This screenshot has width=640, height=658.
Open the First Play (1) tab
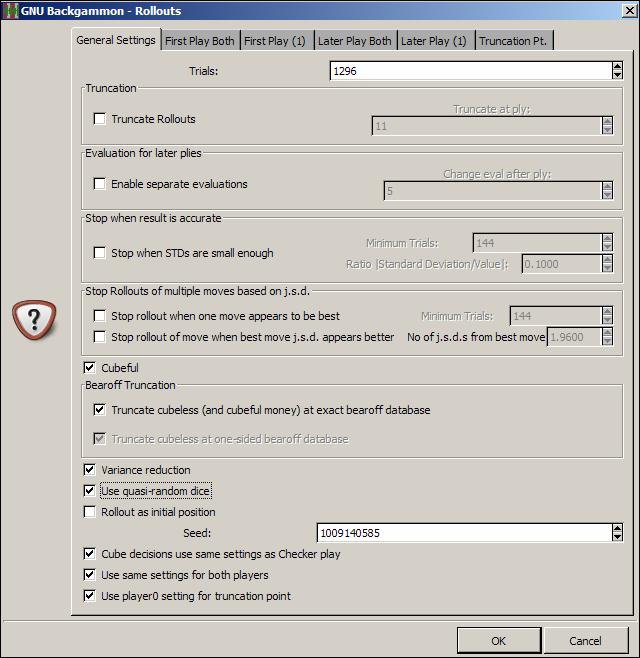click(x=275, y=41)
